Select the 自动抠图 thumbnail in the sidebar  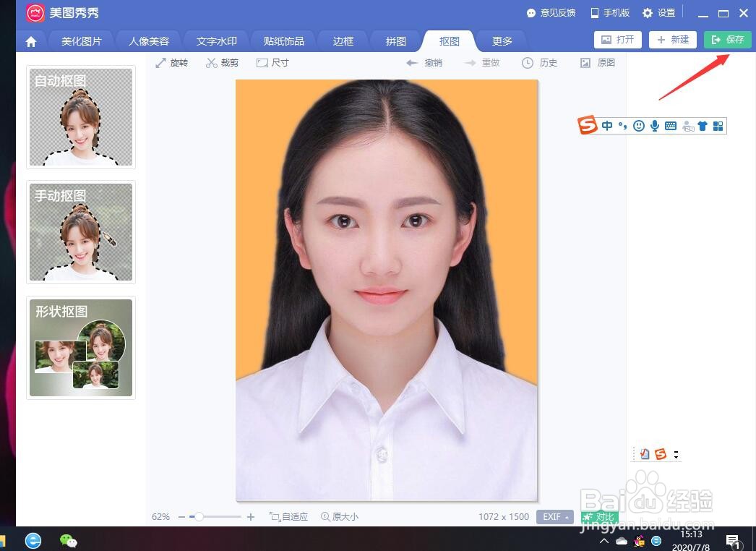coord(80,116)
